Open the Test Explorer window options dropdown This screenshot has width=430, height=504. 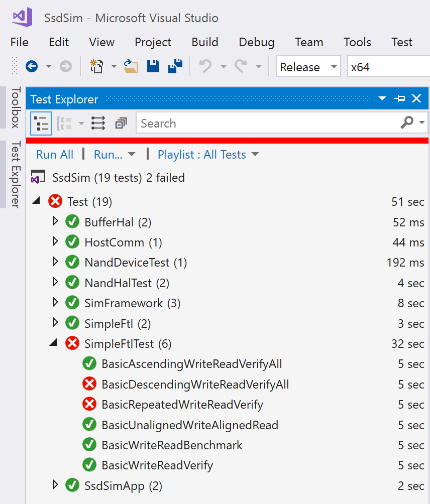382,98
